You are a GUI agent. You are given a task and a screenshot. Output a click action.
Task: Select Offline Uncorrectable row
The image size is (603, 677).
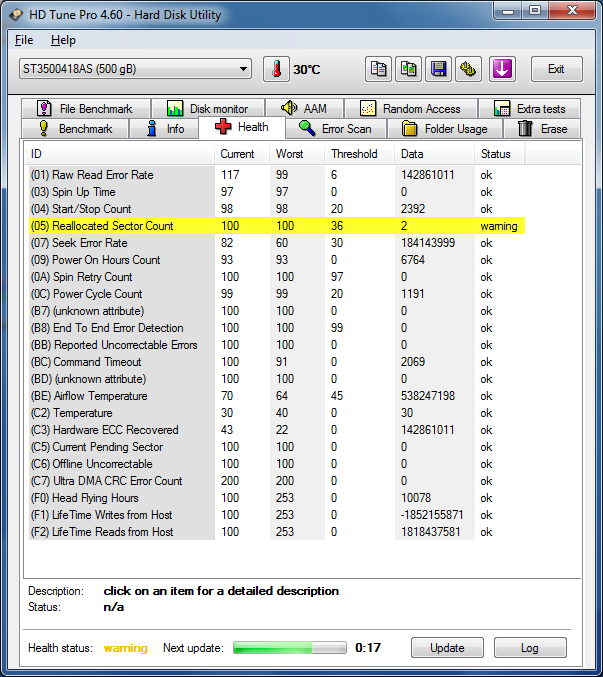click(277, 464)
